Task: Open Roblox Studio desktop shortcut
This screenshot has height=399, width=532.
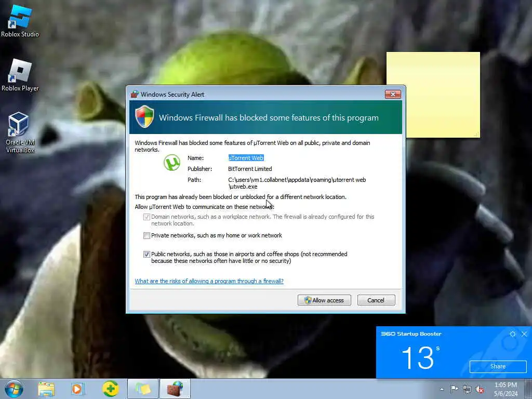Action: (20, 20)
